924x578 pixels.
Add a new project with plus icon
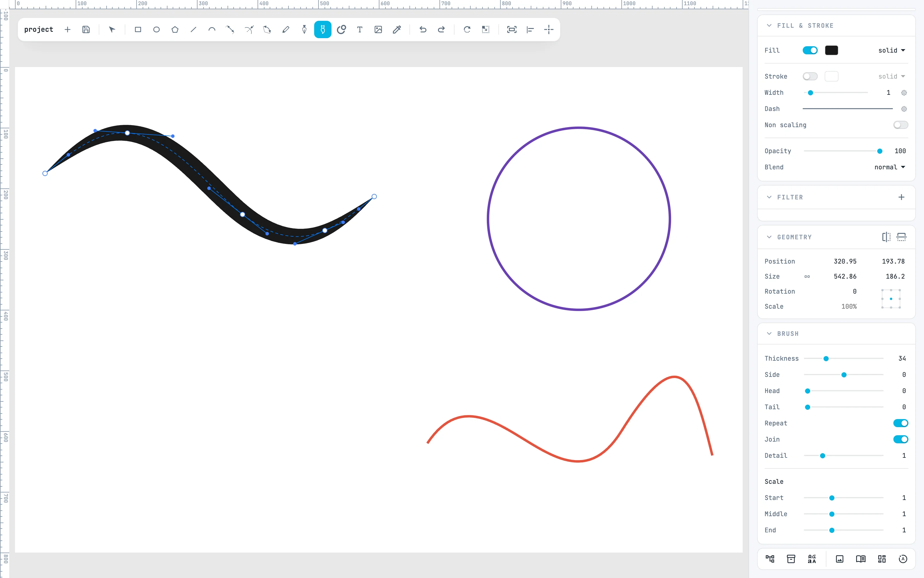68,29
